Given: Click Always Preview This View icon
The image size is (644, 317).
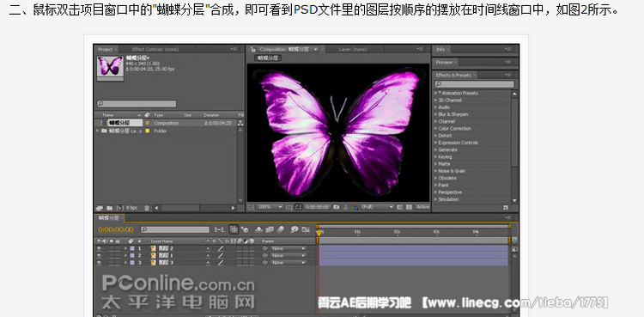Looking at the screenshot, I should [251, 207].
